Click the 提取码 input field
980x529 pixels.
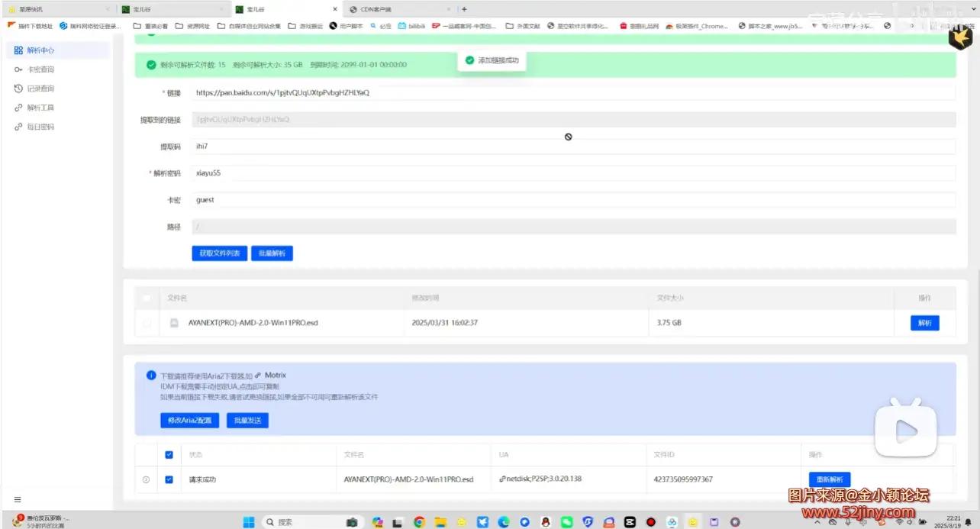[x=572, y=146]
